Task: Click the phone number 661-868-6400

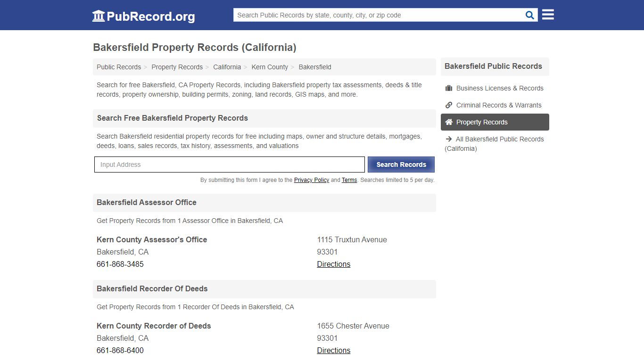Action: pyautogui.click(x=120, y=350)
